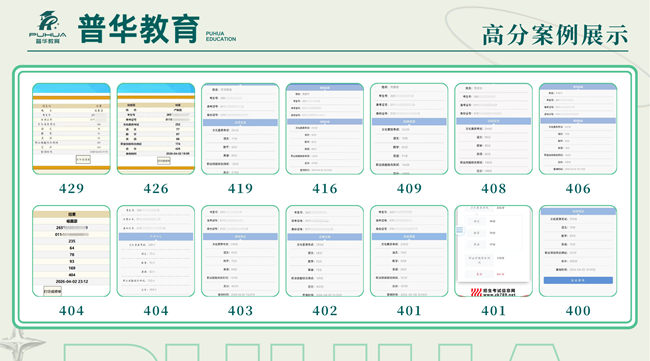Click the score number 402

point(325,311)
